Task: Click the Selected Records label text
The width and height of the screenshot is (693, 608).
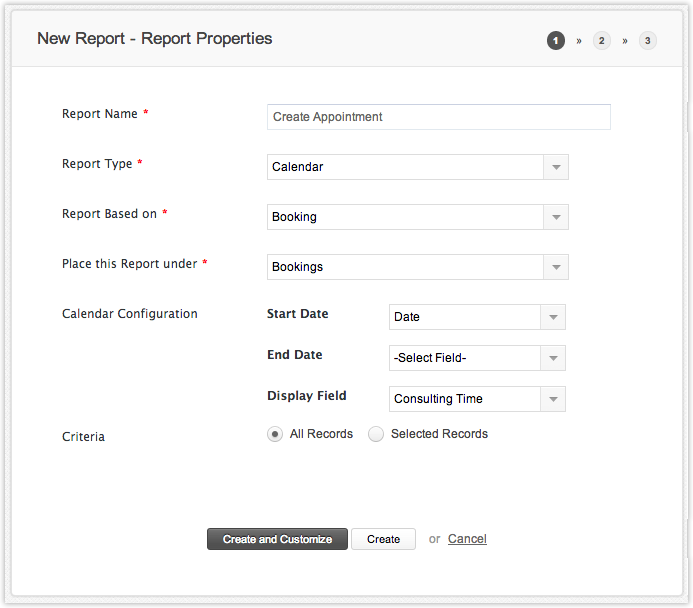Action: coord(439,434)
